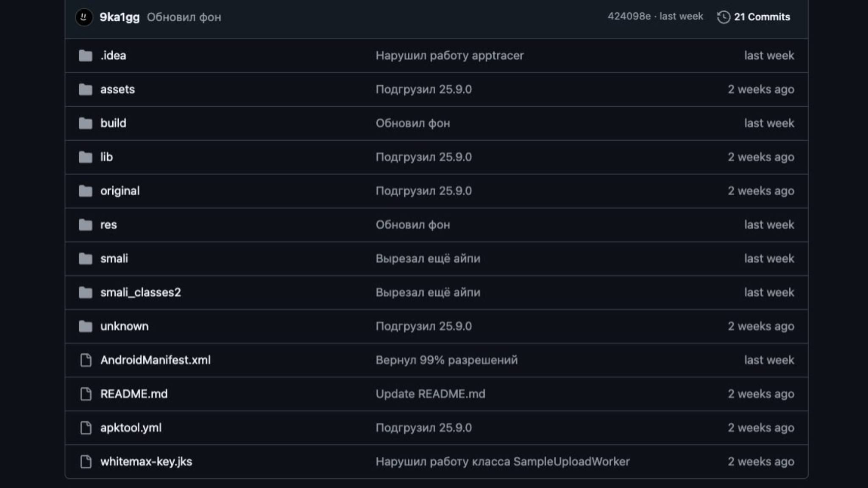Open the build folder
The height and width of the screenshot is (488, 868).
click(113, 123)
